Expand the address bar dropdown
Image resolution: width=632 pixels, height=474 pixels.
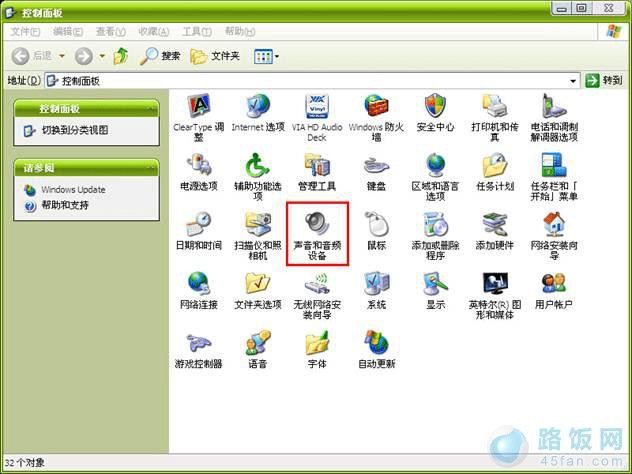[x=573, y=81]
